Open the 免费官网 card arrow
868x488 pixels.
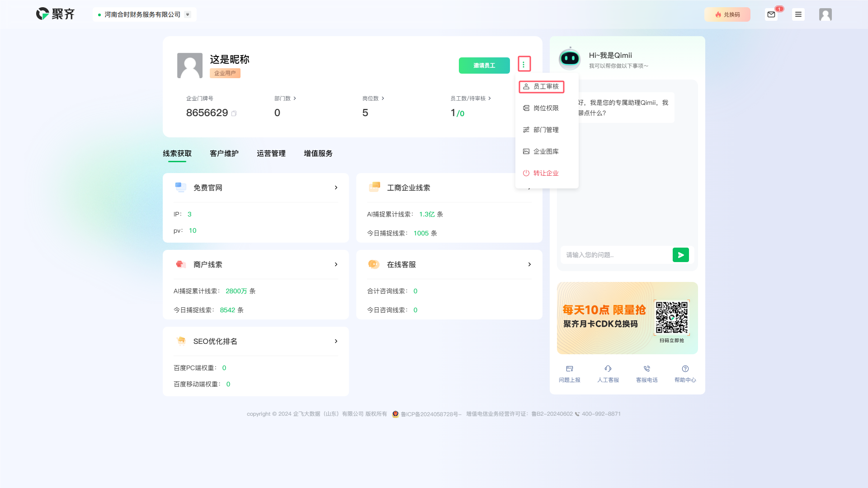pos(336,188)
